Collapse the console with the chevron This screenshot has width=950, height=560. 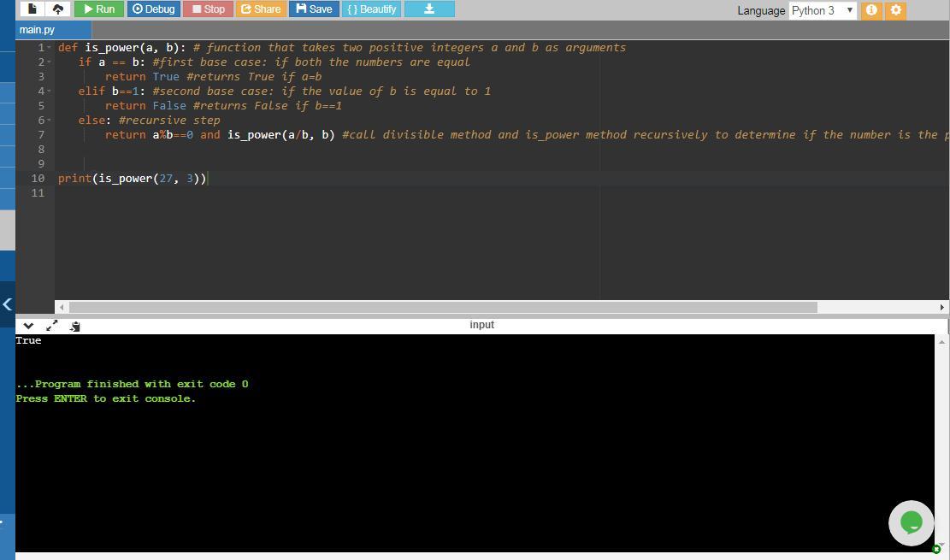[x=28, y=326]
